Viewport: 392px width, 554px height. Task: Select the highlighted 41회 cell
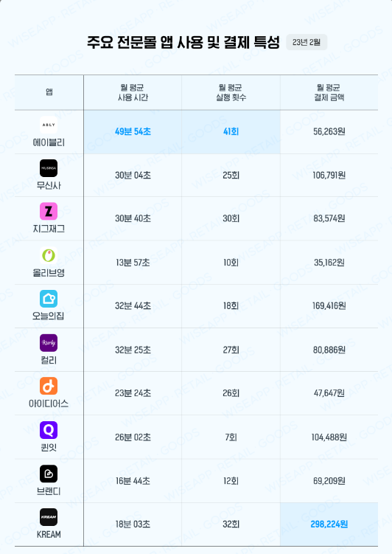[231, 132]
